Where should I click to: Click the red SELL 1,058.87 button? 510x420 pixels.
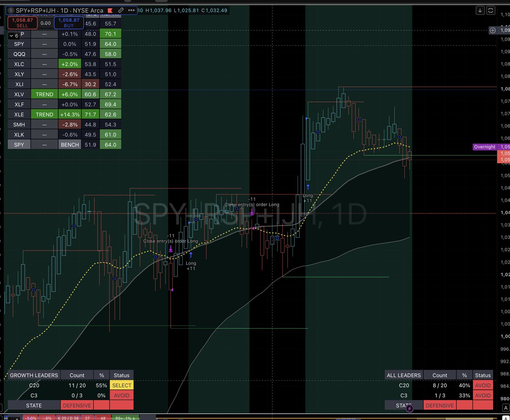(22, 23)
